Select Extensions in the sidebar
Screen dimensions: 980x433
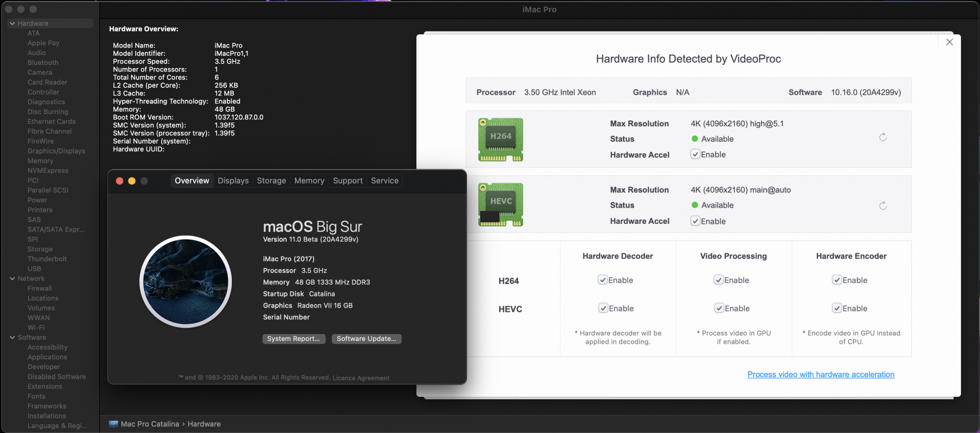click(x=45, y=386)
